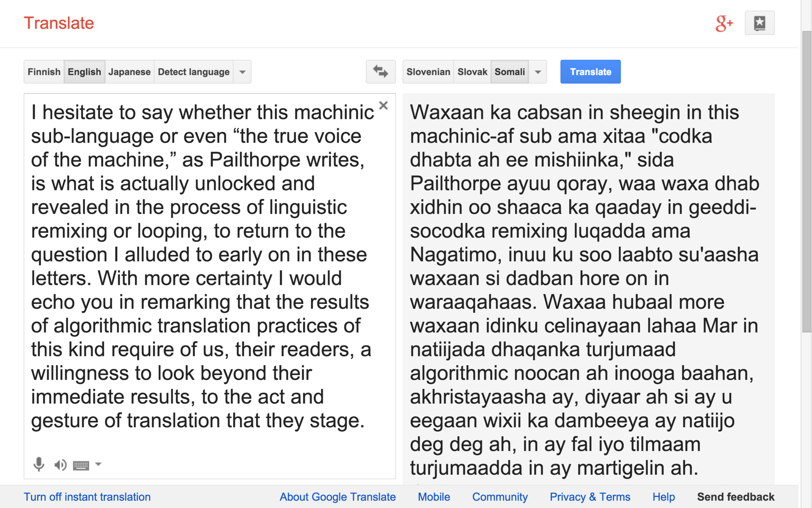The image size is (812, 508).
Task: Switch target language to Slovak
Action: tap(472, 72)
